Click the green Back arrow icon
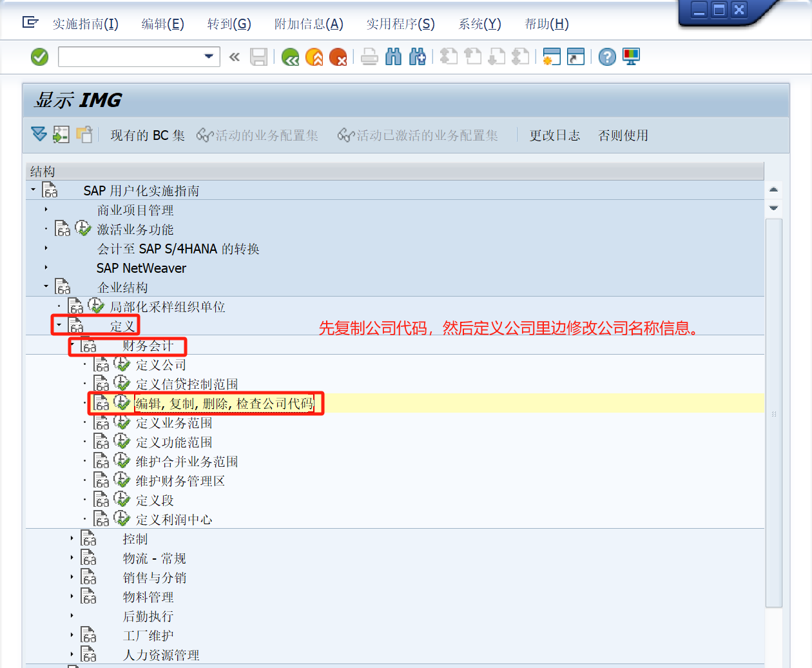The width and height of the screenshot is (812, 668). pyautogui.click(x=291, y=57)
